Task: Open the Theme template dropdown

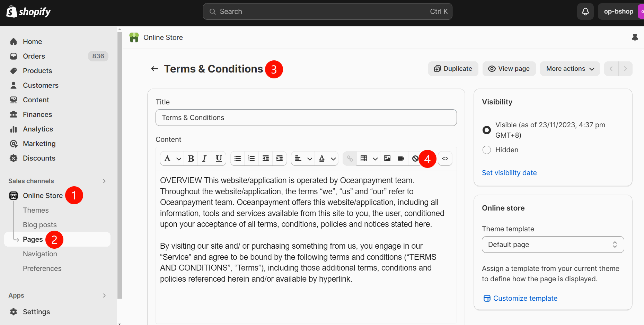Action: click(553, 245)
